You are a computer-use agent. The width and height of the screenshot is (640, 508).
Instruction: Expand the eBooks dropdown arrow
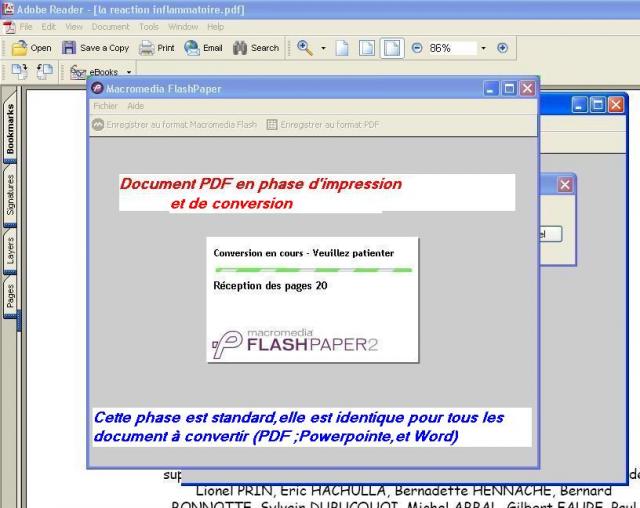point(129,72)
